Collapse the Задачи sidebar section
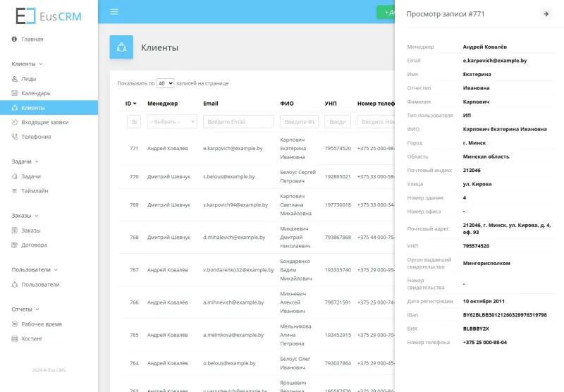 (25, 161)
